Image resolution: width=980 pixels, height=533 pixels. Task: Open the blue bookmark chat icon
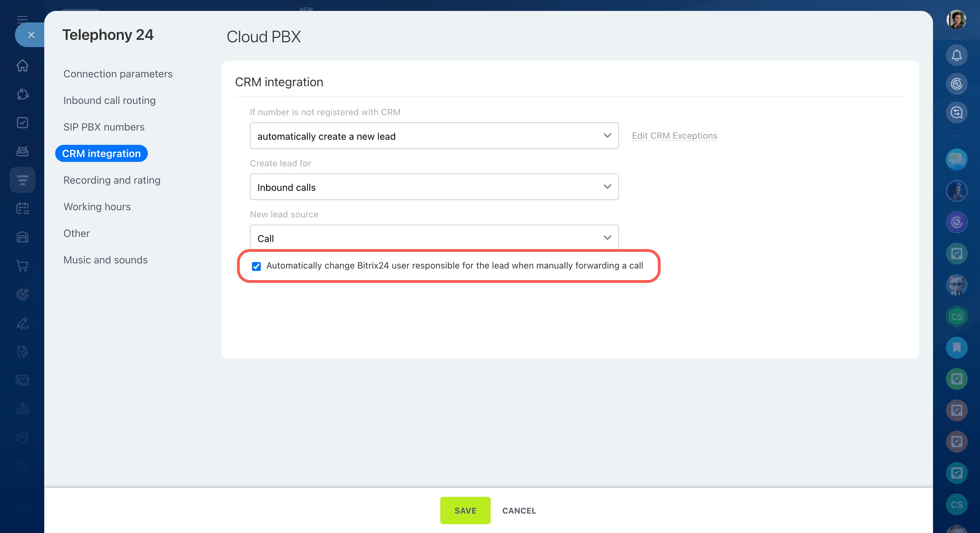(x=957, y=347)
